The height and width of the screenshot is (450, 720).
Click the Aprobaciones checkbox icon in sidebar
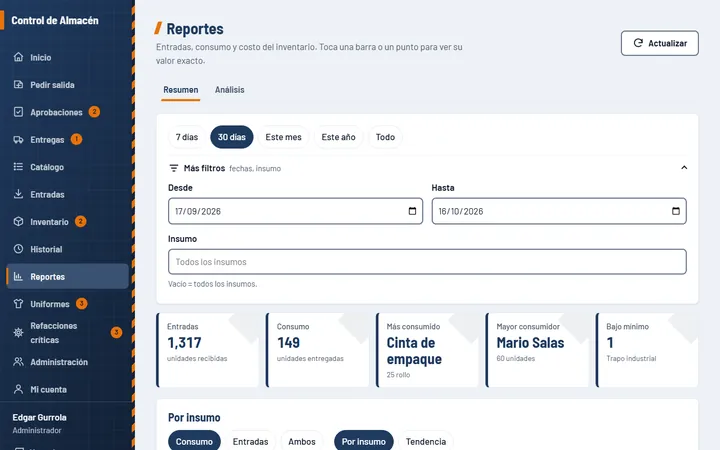click(18, 112)
